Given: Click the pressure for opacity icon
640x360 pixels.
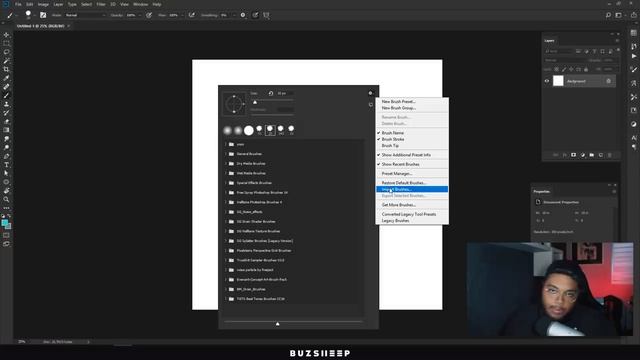Looking at the screenshot, I should tap(149, 15).
